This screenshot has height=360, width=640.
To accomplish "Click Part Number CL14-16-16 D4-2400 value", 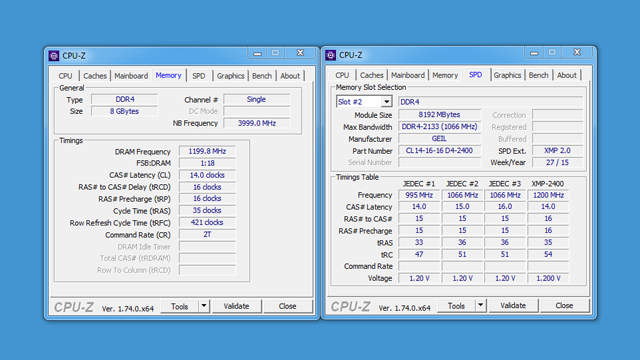I will tap(439, 151).
